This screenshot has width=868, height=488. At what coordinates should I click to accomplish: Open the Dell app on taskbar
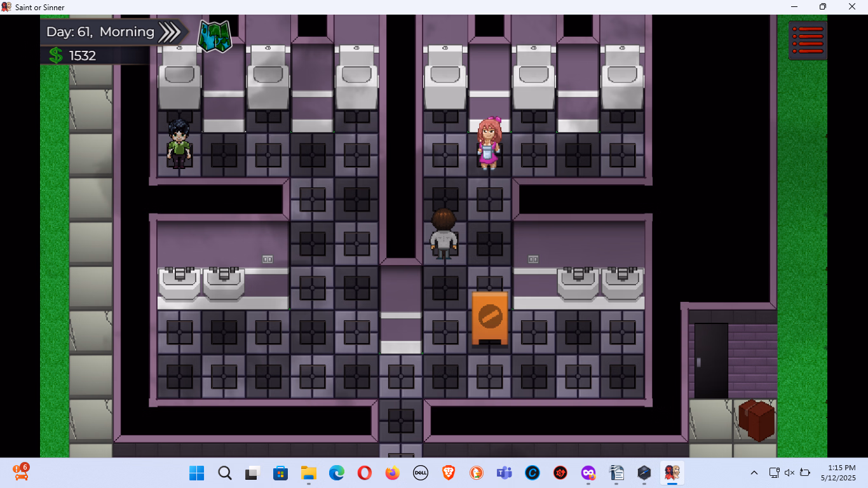420,473
